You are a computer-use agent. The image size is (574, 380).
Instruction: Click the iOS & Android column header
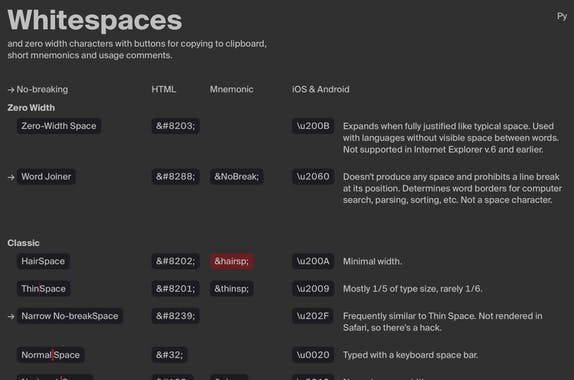click(x=321, y=89)
